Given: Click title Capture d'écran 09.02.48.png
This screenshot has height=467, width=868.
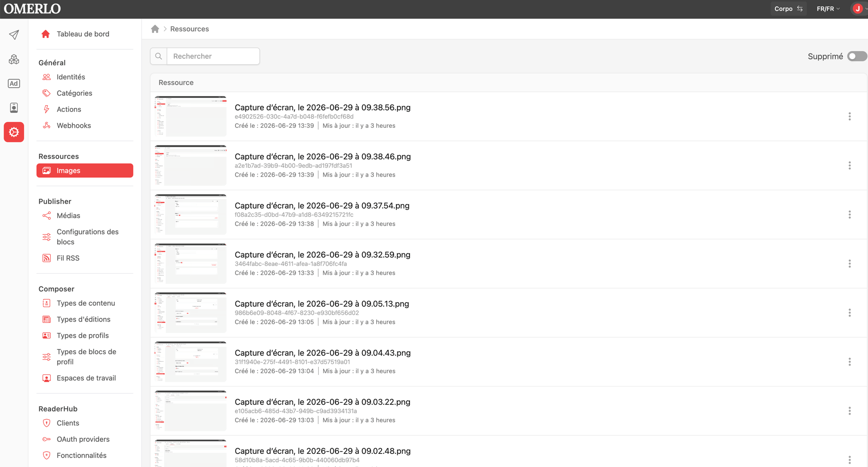Looking at the screenshot, I should (x=323, y=451).
